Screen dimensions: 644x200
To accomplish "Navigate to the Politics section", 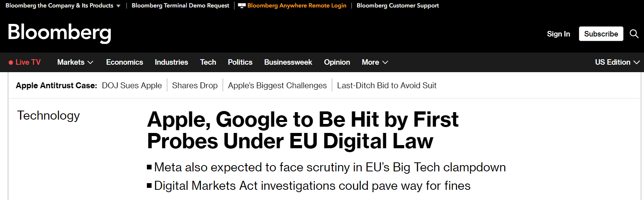I will [x=240, y=62].
